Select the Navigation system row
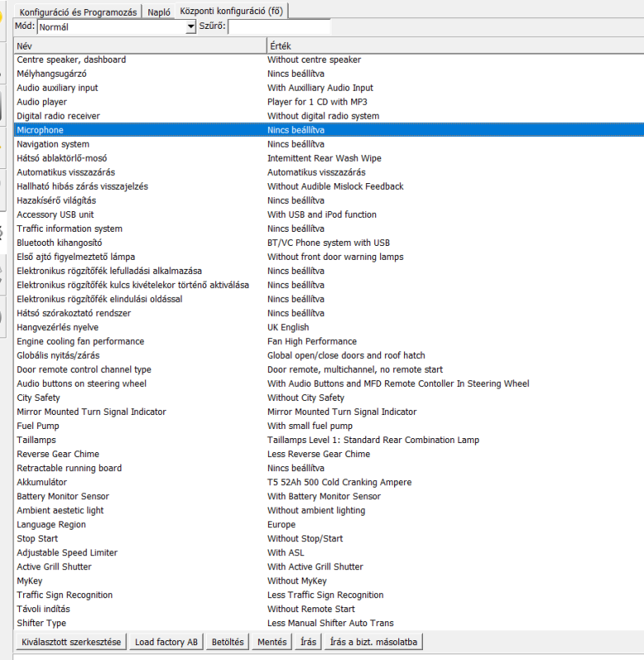Viewport: 644px width, 660px height. pos(329,144)
